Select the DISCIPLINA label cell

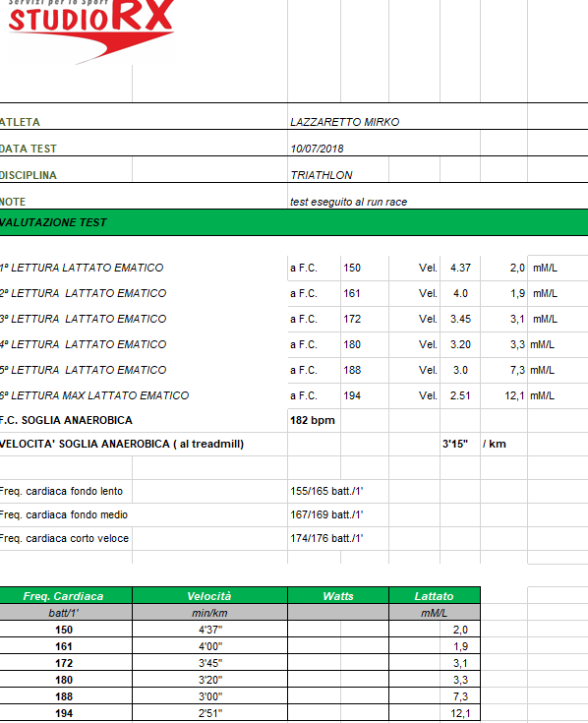29,175
